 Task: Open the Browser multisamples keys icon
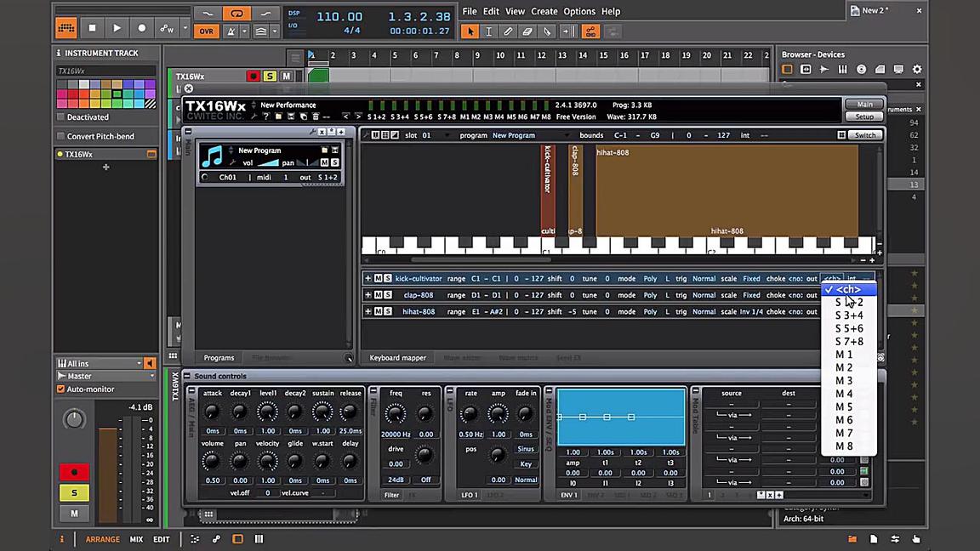842,70
